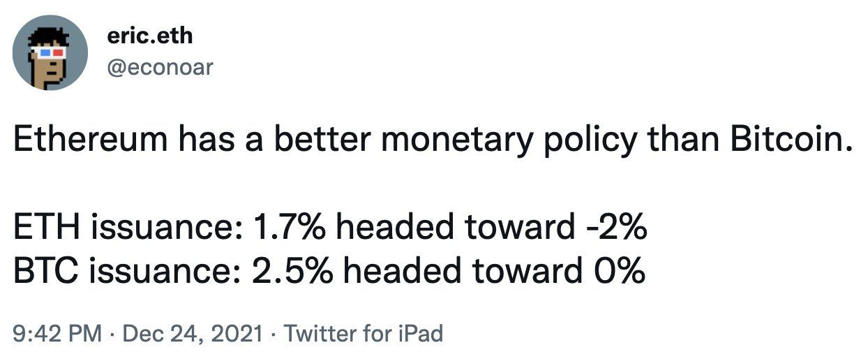Open the Twitter for iPad source label

coord(364,332)
